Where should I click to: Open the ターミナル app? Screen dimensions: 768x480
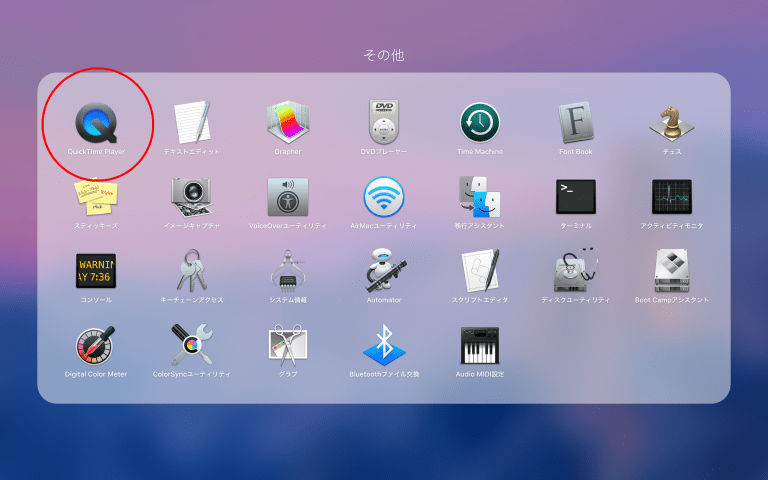(x=576, y=197)
